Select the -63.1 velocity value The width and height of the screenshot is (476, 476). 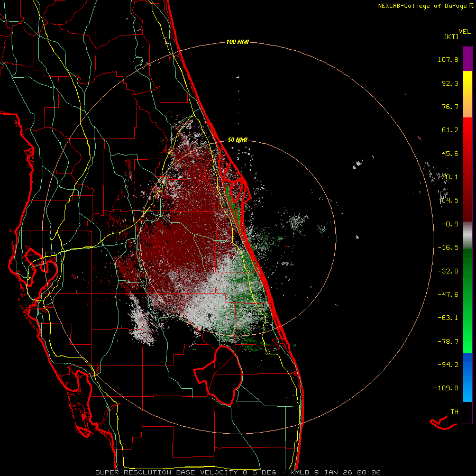448,318
